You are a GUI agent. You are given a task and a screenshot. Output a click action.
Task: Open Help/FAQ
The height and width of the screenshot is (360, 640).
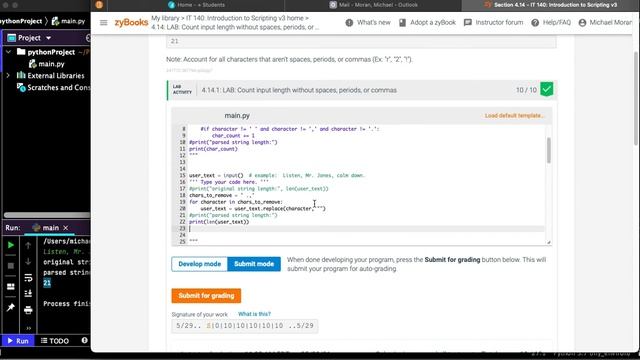tap(551, 22)
